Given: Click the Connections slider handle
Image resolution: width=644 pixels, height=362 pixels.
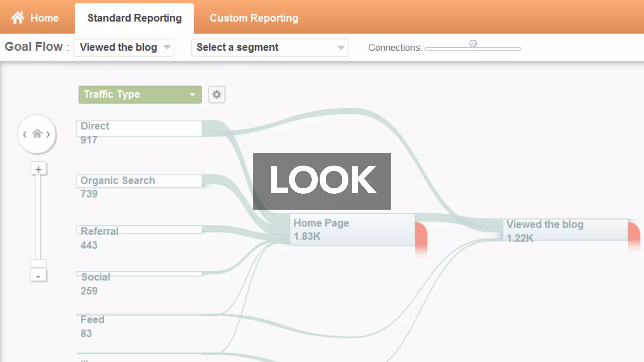Looking at the screenshot, I should point(473,43).
